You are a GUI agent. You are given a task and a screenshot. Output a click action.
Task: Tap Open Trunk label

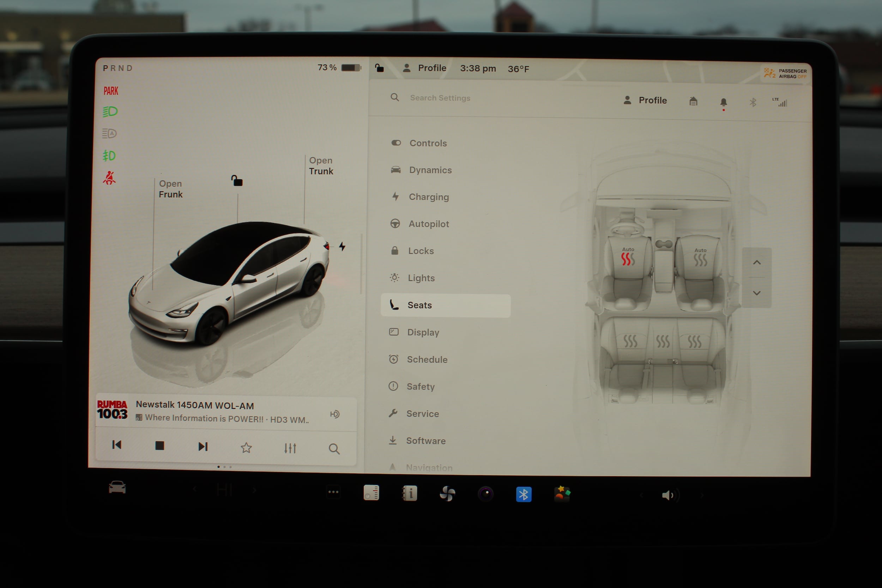pos(321,166)
